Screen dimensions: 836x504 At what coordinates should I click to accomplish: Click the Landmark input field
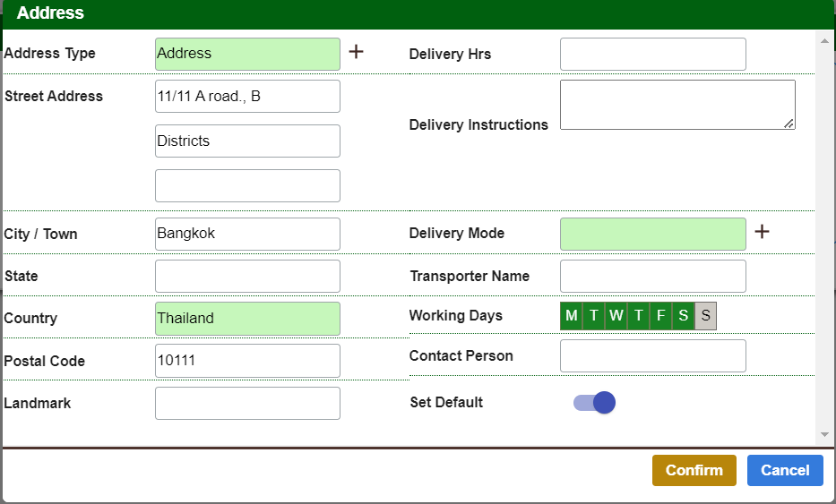point(247,404)
